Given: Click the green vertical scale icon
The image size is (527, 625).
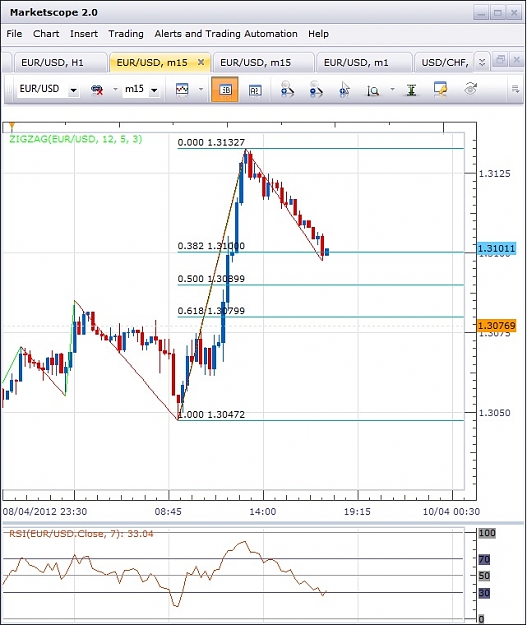Looking at the screenshot, I should [x=411, y=90].
